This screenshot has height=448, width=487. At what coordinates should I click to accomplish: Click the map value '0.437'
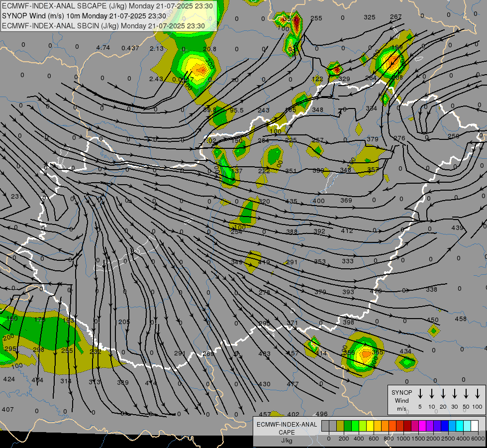click(130, 48)
